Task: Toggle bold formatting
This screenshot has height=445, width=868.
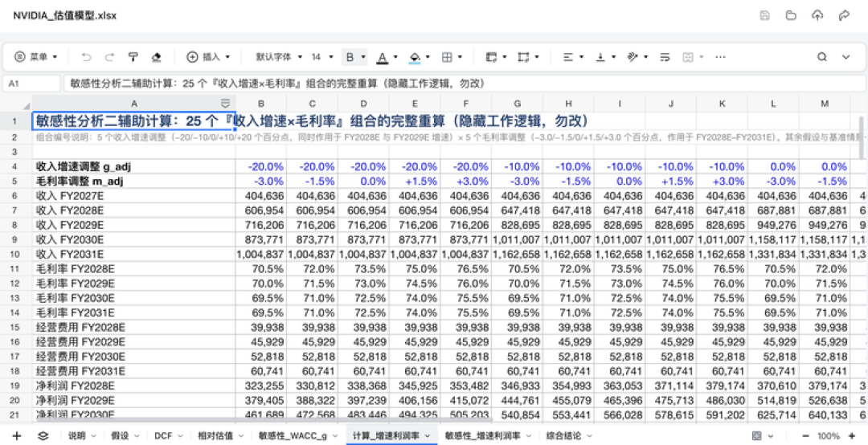Action: [x=350, y=57]
